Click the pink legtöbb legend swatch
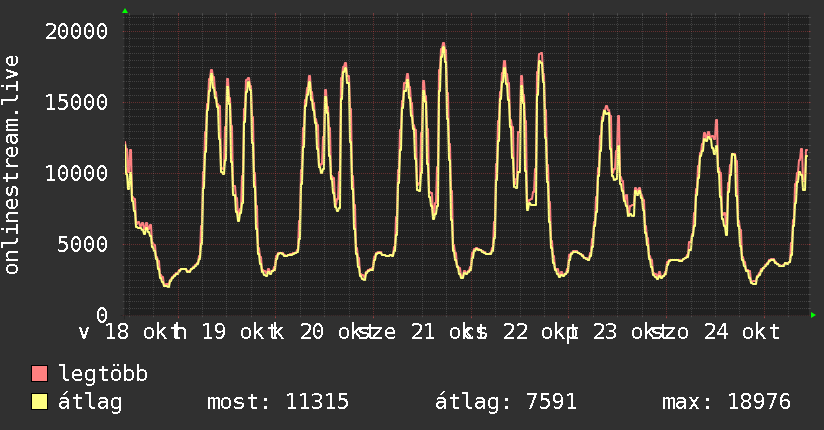Viewport: 824px width, 430px height. (39, 374)
